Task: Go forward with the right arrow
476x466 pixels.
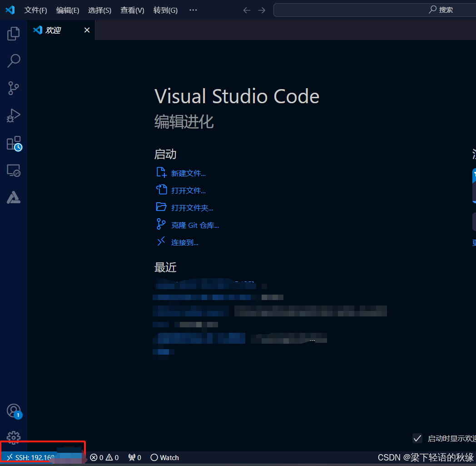Action: coord(261,10)
